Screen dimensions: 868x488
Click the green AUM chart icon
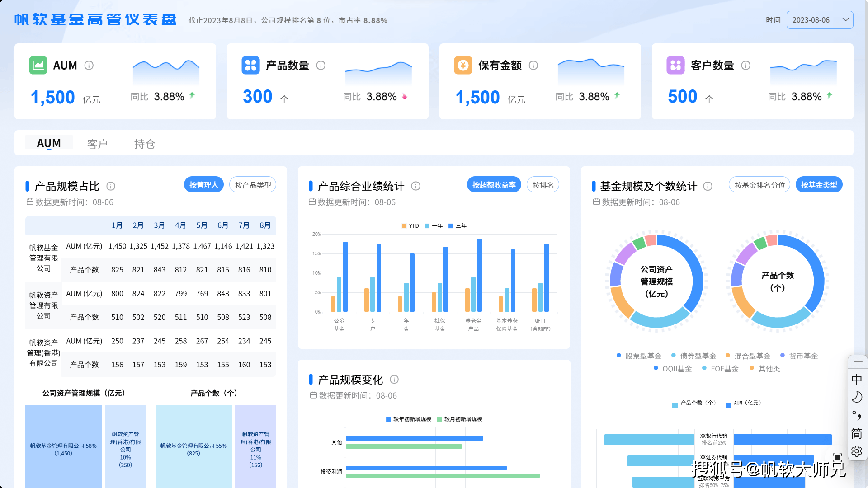pos(38,66)
